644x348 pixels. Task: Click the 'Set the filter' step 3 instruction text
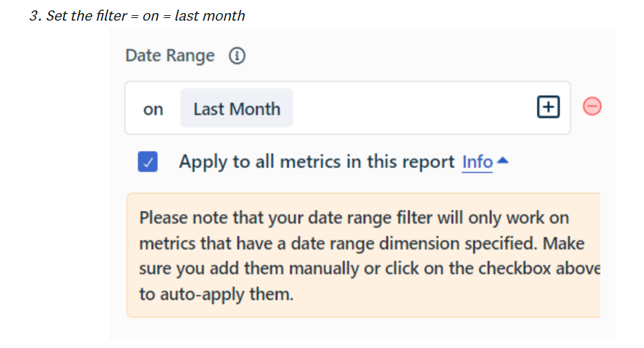[x=137, y=16]
